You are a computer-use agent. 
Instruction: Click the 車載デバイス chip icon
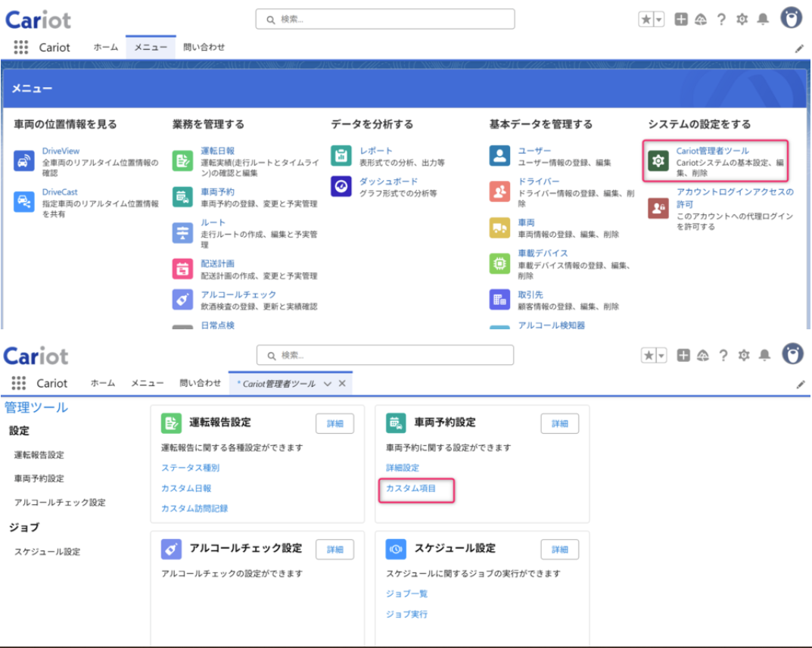[499, 263]
